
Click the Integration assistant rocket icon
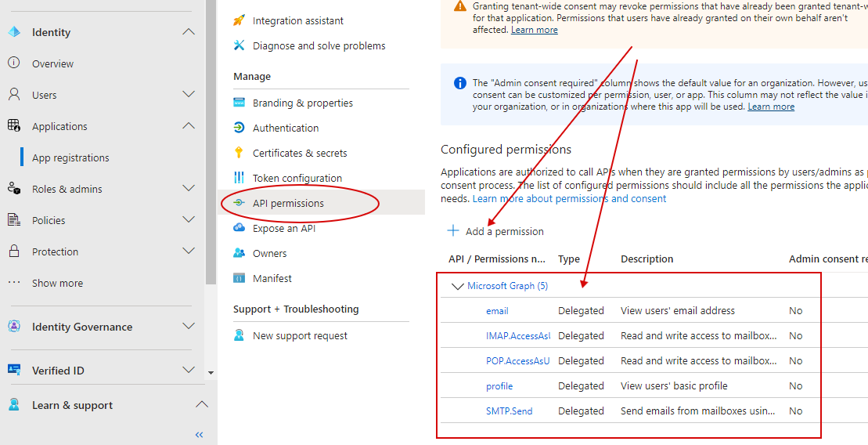(x=240, y=20)
